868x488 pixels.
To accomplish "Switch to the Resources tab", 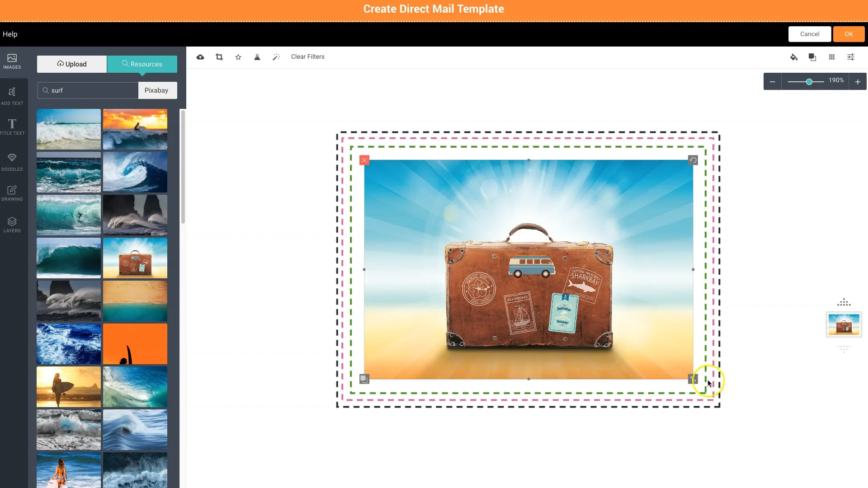I will [142, 64].
